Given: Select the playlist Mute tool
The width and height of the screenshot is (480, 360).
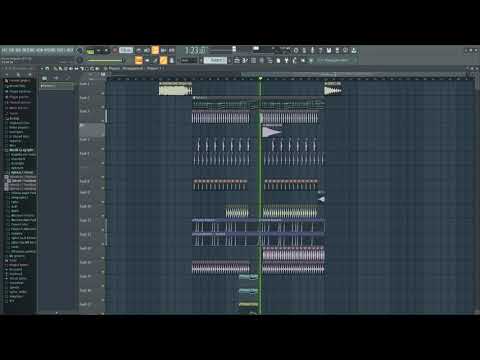Looking at the screenshot, I should (x=71, y=68).
